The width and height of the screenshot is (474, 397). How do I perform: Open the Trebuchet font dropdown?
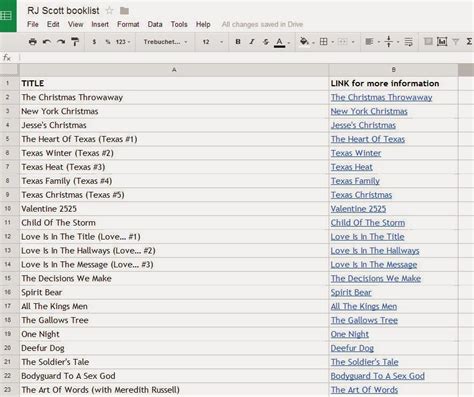[x=165, y=42]
